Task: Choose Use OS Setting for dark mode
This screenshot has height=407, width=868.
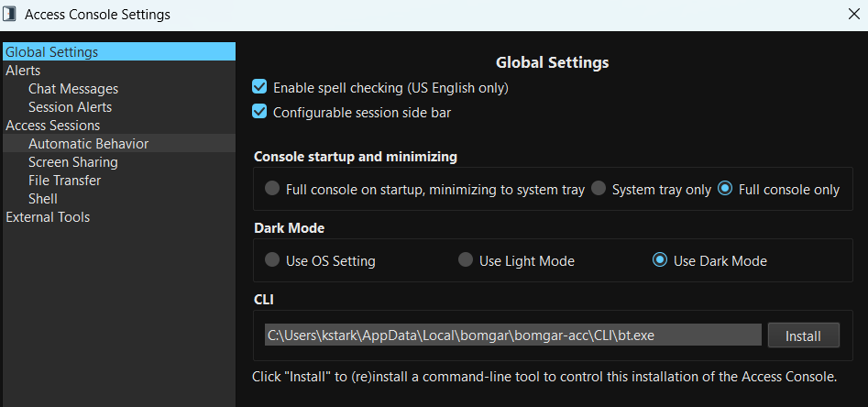Action: (x=272, y=260)
